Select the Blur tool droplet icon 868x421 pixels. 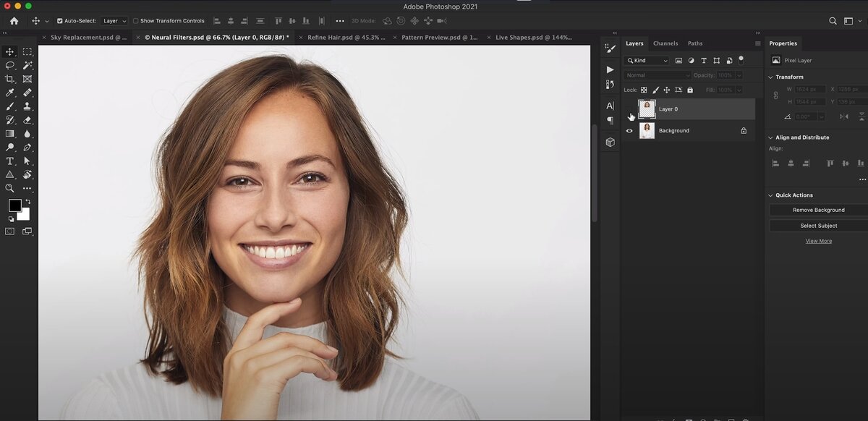[x=27, y=134]
